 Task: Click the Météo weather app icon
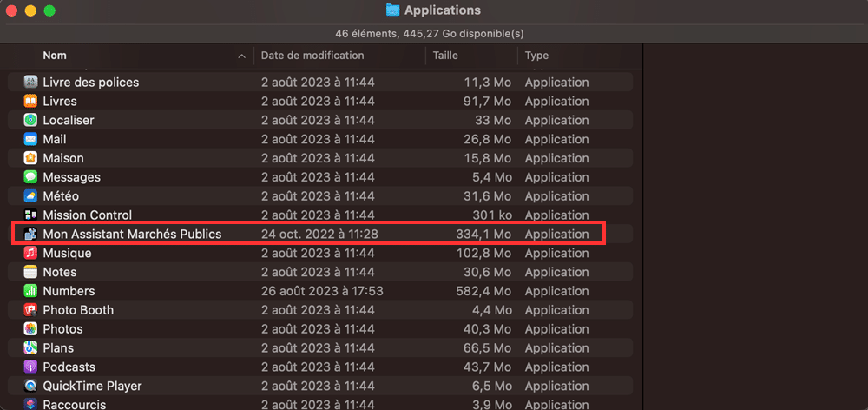tap(30, 196)
